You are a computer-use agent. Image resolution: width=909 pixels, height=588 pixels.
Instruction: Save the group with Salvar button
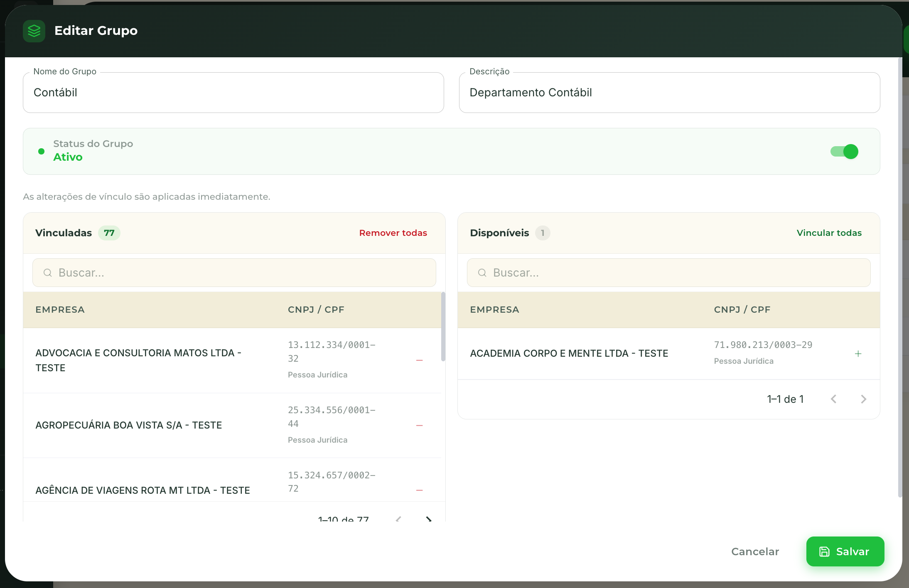(x=845, y=551)
